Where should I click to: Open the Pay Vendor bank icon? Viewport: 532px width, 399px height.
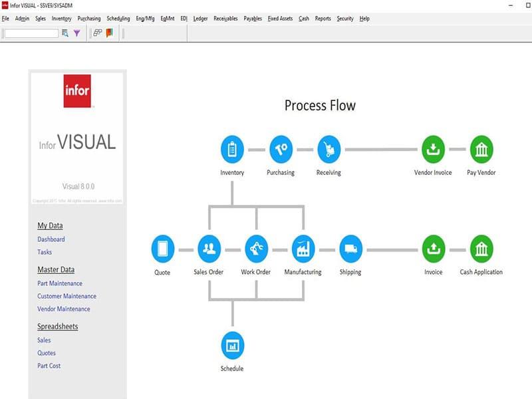(481, 149)
